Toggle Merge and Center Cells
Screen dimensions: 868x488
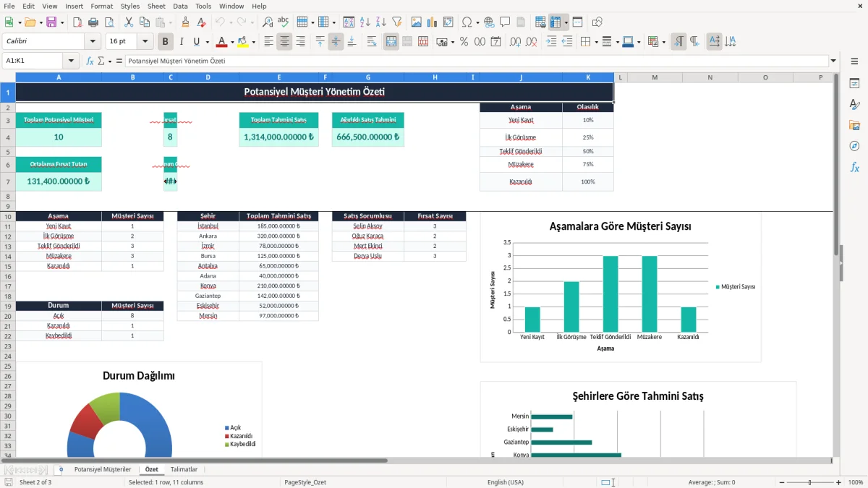click(x=391, y=42)
